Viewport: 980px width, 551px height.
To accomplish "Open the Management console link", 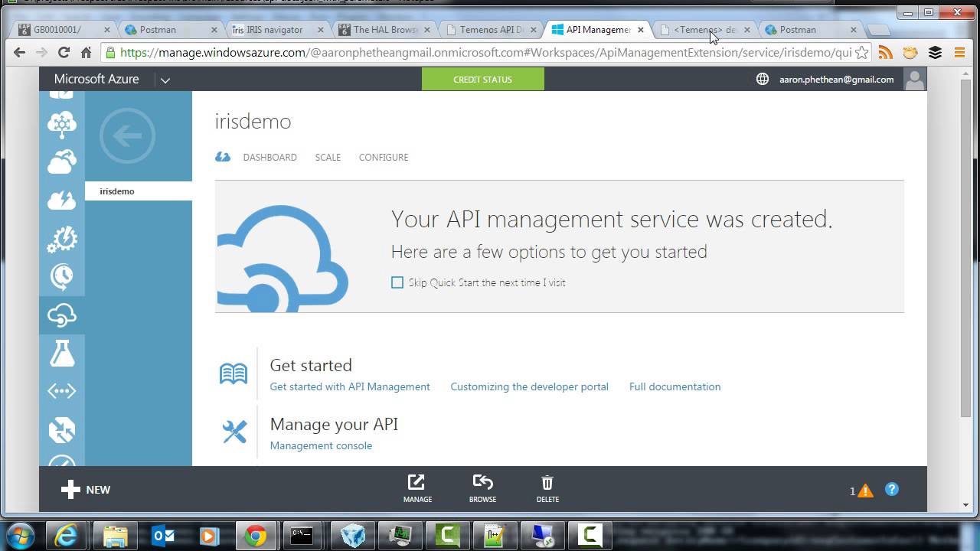I will 321,446.
